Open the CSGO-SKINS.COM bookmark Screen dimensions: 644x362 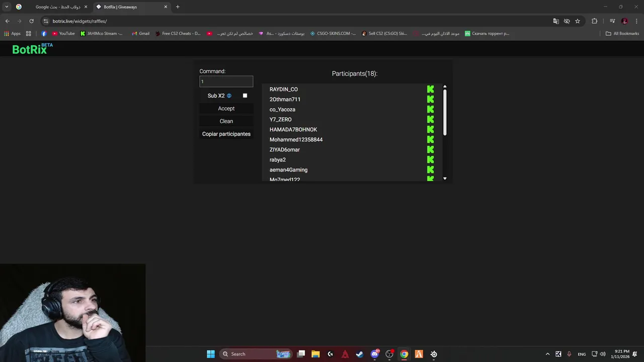(x=333, y=34)
